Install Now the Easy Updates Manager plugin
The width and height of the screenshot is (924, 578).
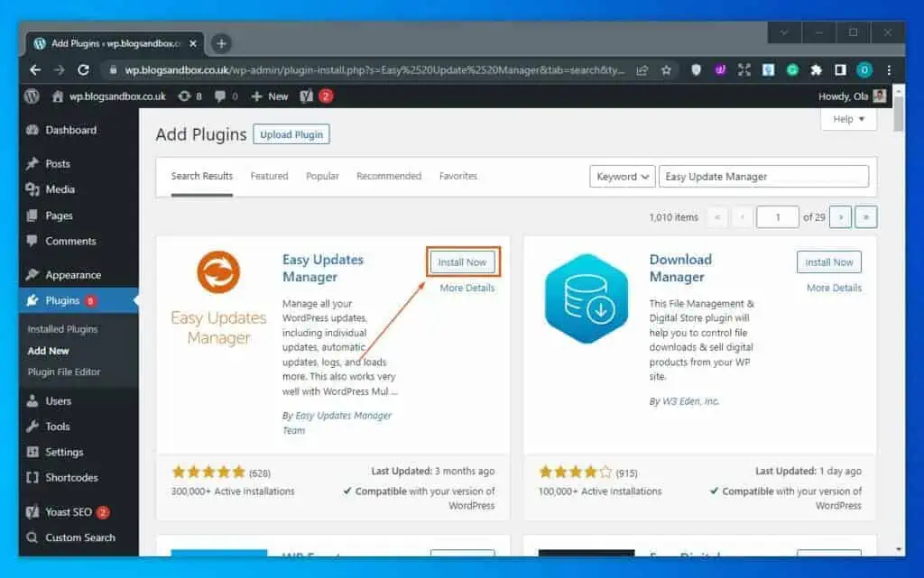point(462,261)
